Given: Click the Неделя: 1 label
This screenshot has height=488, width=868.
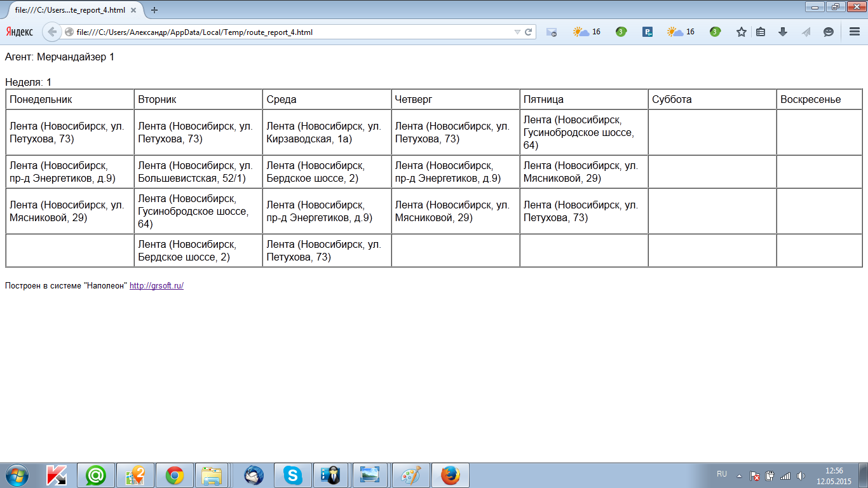Looking at the screenshot, I should (29, 82).
